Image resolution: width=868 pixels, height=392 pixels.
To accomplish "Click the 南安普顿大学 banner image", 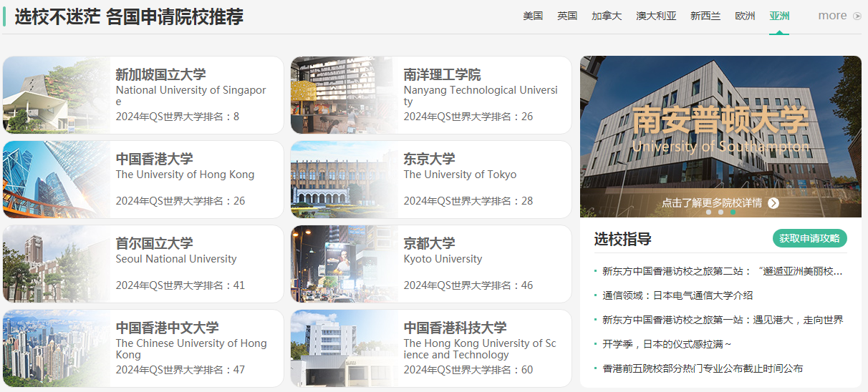I will (x=720, y=137).
